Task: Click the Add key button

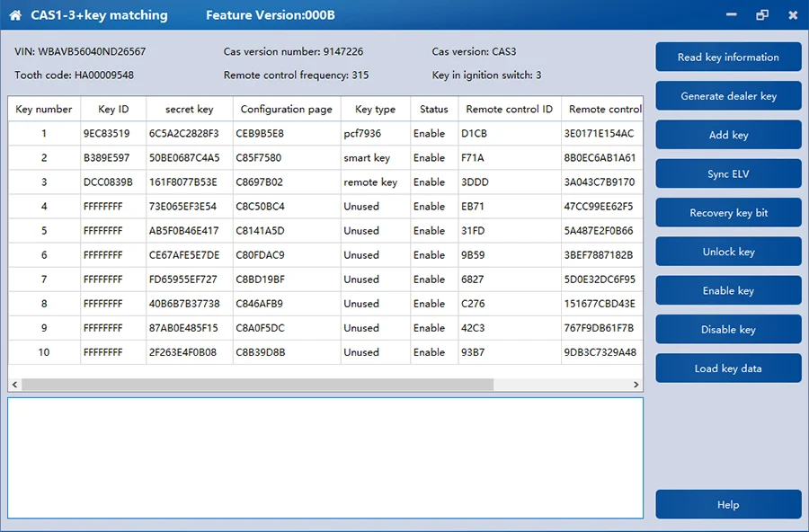Action: pos(728,135)
